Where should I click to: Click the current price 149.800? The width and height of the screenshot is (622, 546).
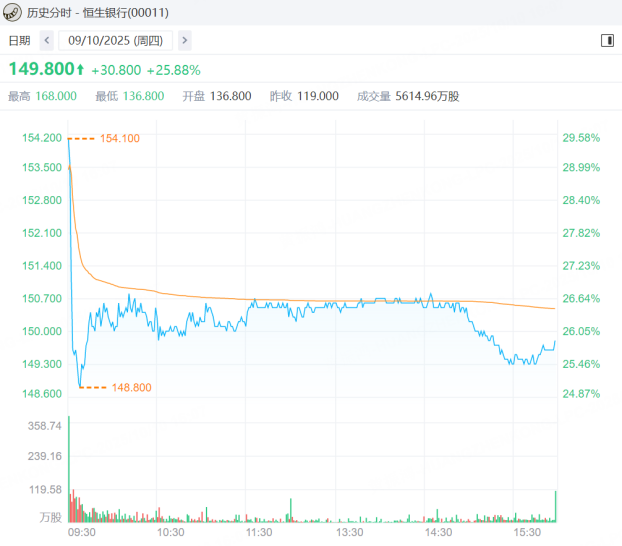click(42, 69)
